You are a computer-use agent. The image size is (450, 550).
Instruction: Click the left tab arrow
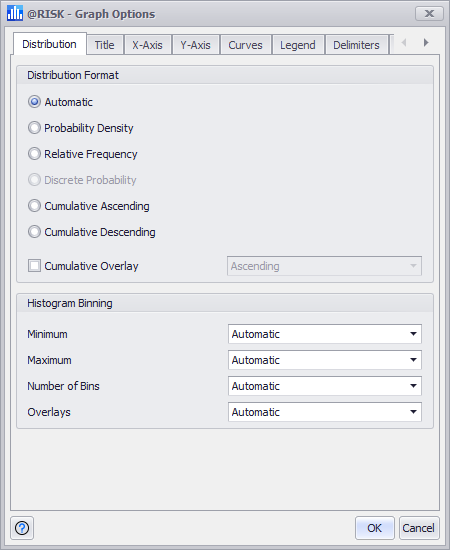(x=404, y=43)
